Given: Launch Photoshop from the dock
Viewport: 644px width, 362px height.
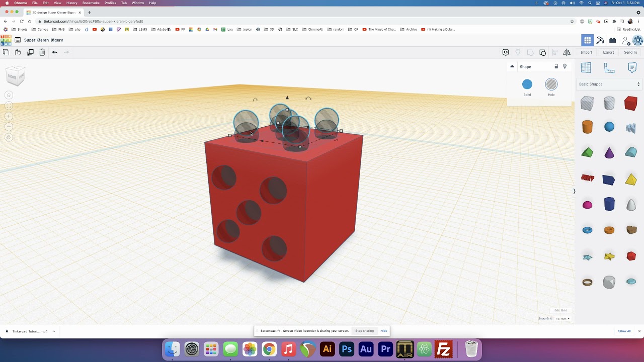Looking at the screenshot, I should [347, 349].
